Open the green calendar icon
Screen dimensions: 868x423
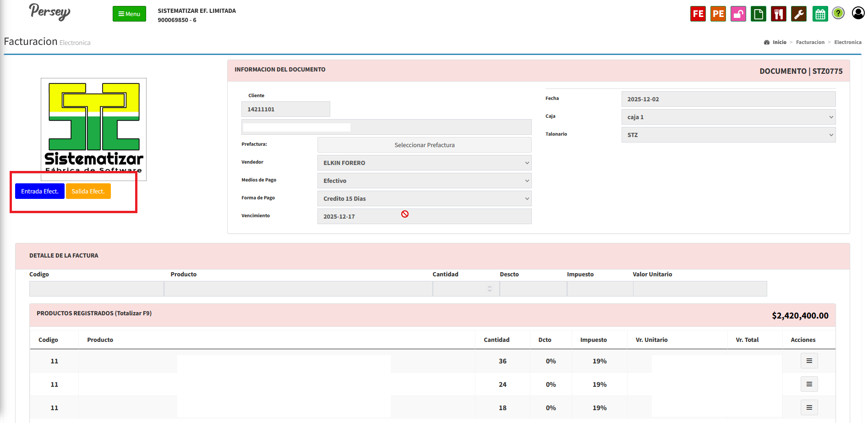pos(820,14)
